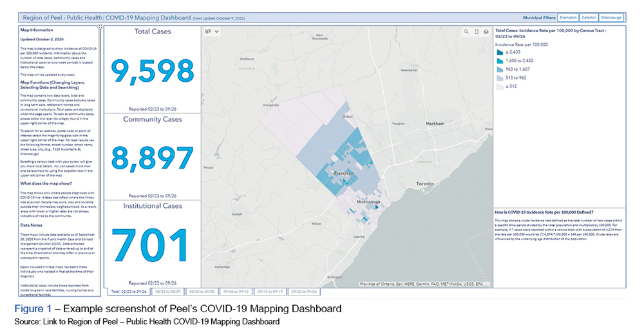
Task: Toggle the Mississauga municipal filter
Action: 612,17
